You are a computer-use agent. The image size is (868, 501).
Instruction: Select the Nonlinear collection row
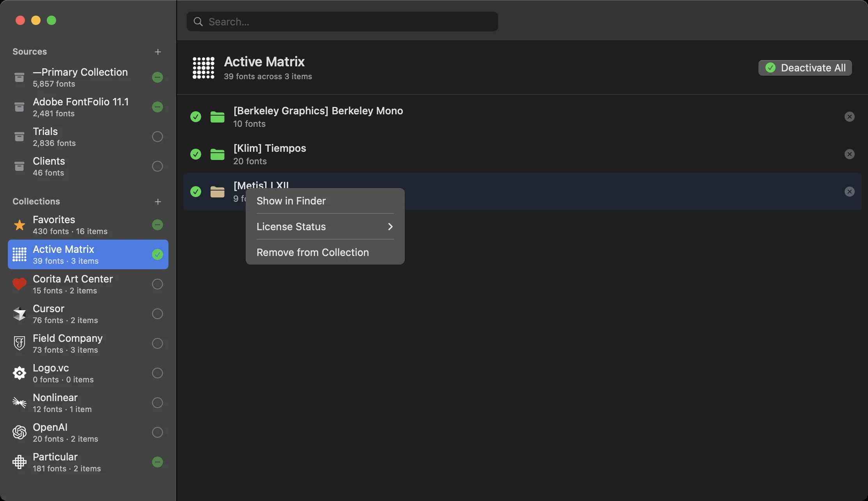click(88, 403)
